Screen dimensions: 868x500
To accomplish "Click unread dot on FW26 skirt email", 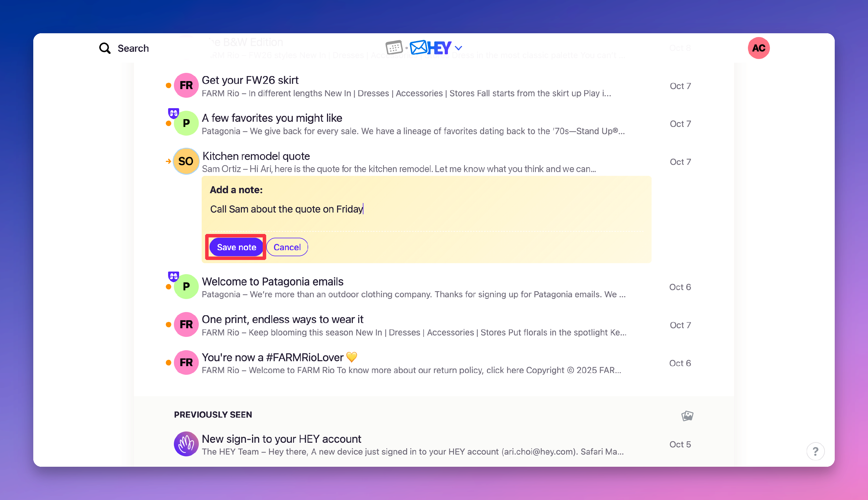I will (x=168, y=85).
